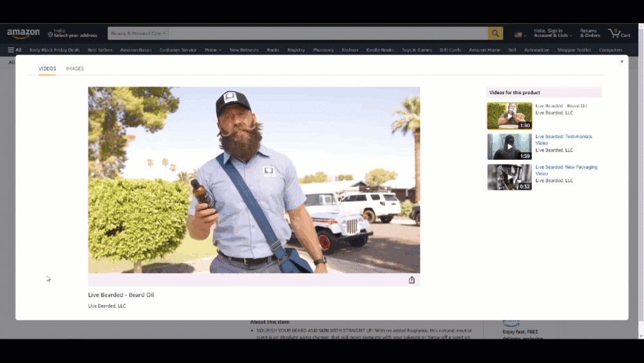Open Amazon Home nav link
644x363 pixels.
pyautogui.click(x=484, y=50)
